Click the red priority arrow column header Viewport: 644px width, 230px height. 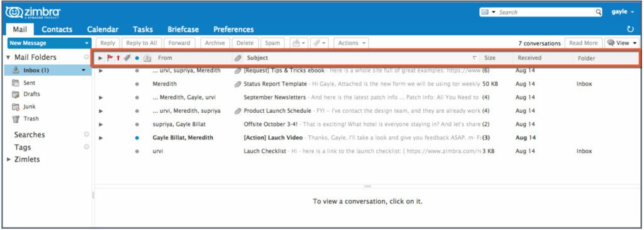pyautogui.click(x=118, y=58)
